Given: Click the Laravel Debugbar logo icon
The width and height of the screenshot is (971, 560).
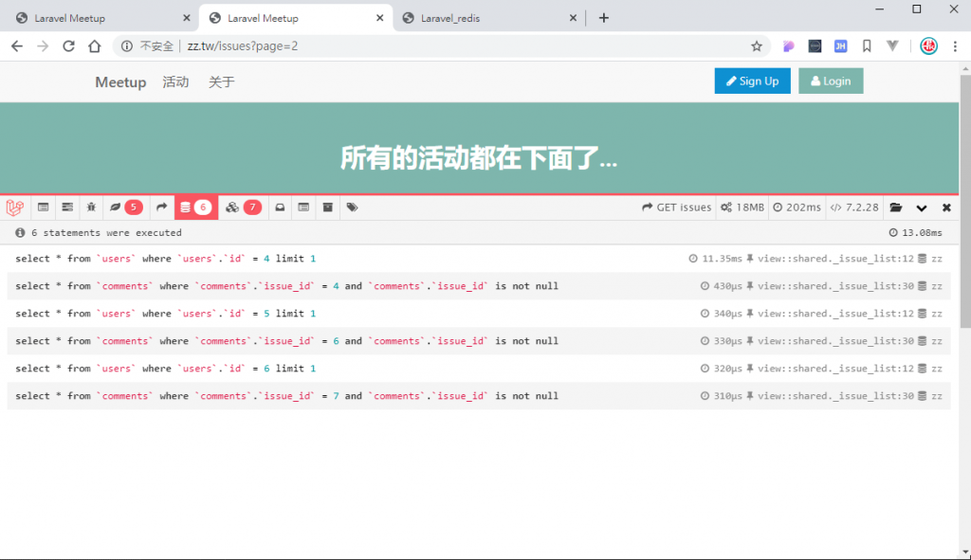Looking at the screenshot, I should [x=15, y=208].
